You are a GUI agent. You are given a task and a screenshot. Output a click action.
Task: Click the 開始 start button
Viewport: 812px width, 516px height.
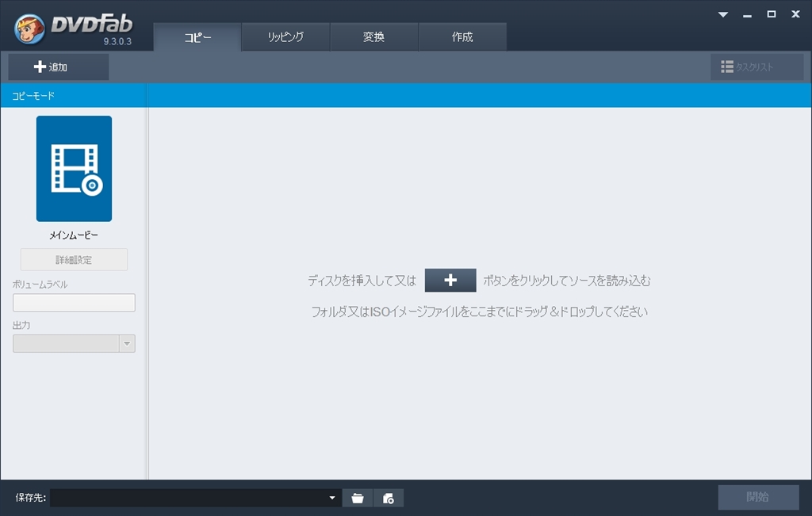click(758, 497)
